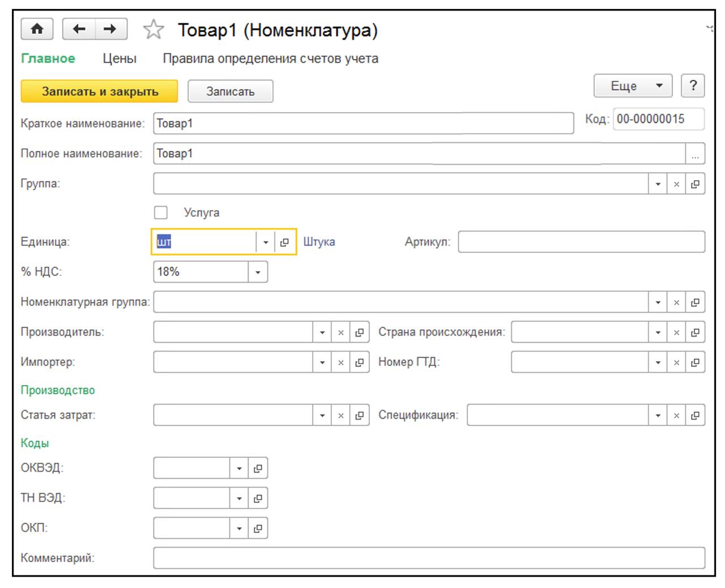Viewport: 725px width, 588px height.
Task: Open the Спецификация item form icon
Action: tap(695, 416)
